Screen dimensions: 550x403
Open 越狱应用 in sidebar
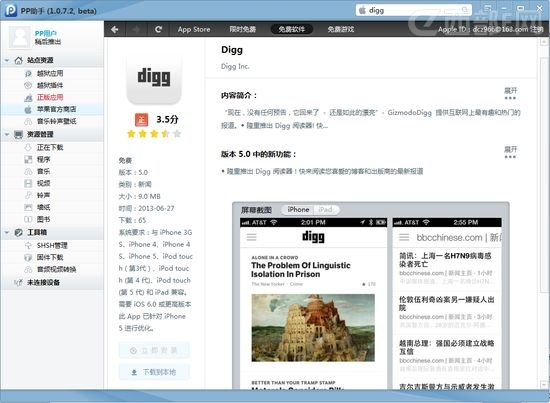pos(50,73)
